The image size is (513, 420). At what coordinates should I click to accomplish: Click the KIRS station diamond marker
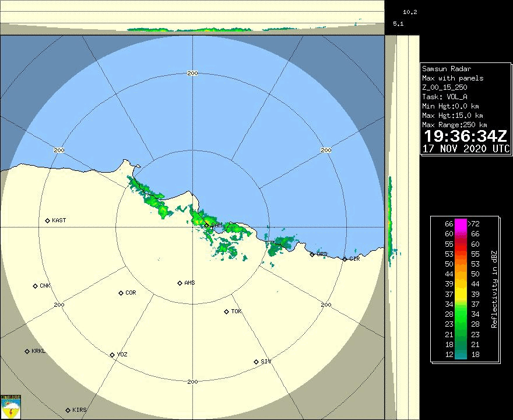pyautogui.click(x=68, y=410)
